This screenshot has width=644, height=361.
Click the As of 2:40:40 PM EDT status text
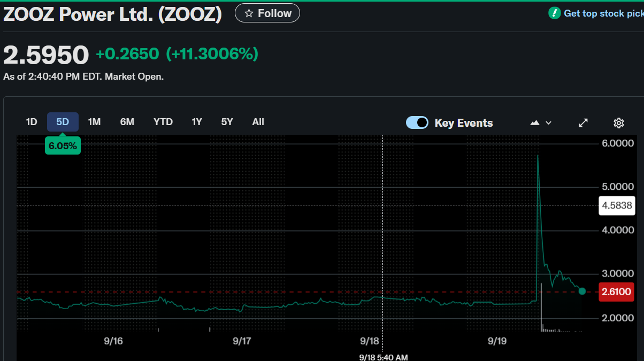click(83, 76)
